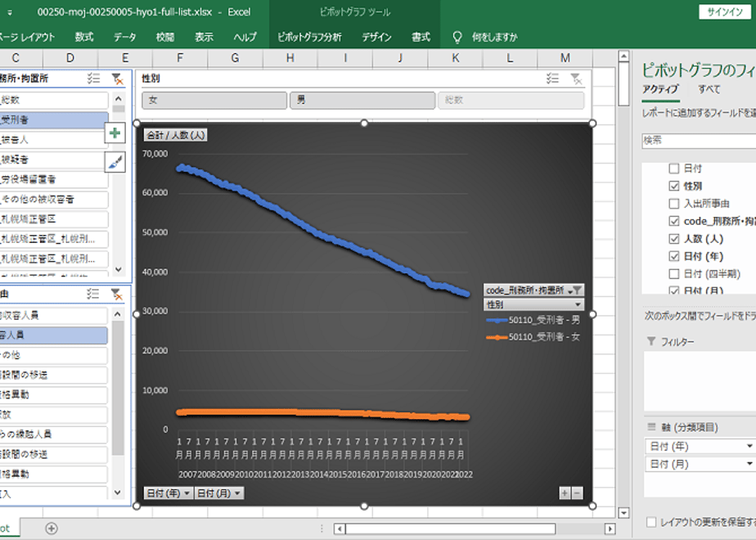Click the filter funnel on code_刑務所・拘置所 legend button
Image resolution: width=756 pixels, height=540 pixels.
pyautogui.click(x=575, y=290)
